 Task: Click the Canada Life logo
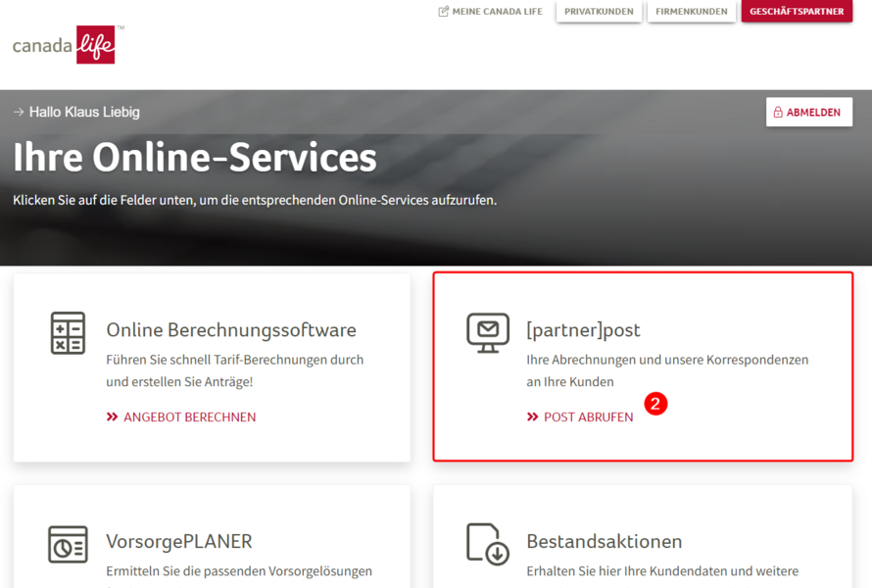pyautogui.click(x=69, y=44)
